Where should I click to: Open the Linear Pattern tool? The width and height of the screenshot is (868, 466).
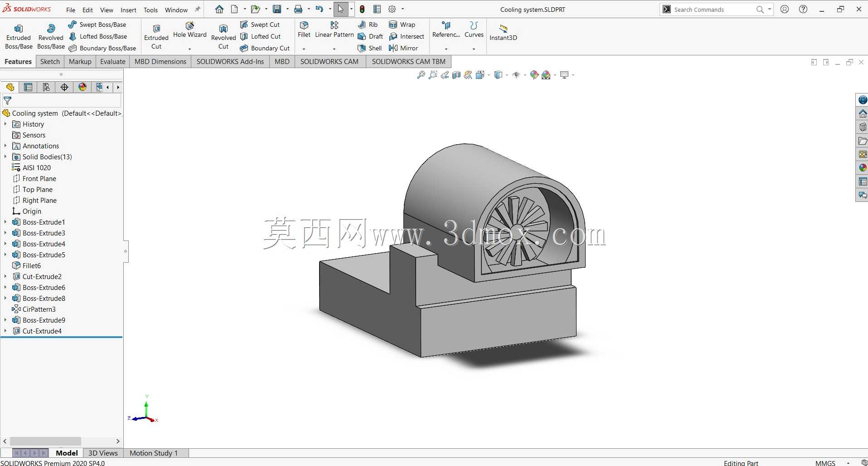335,30
